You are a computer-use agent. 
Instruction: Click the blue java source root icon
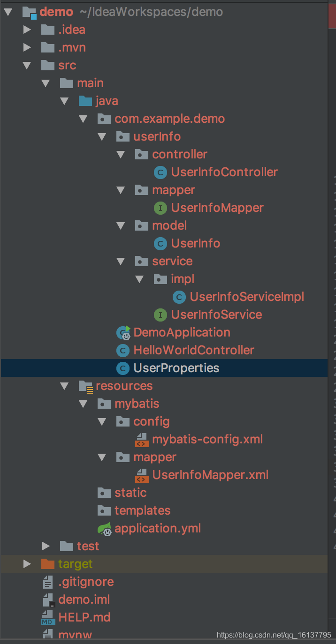coord(85,101)
